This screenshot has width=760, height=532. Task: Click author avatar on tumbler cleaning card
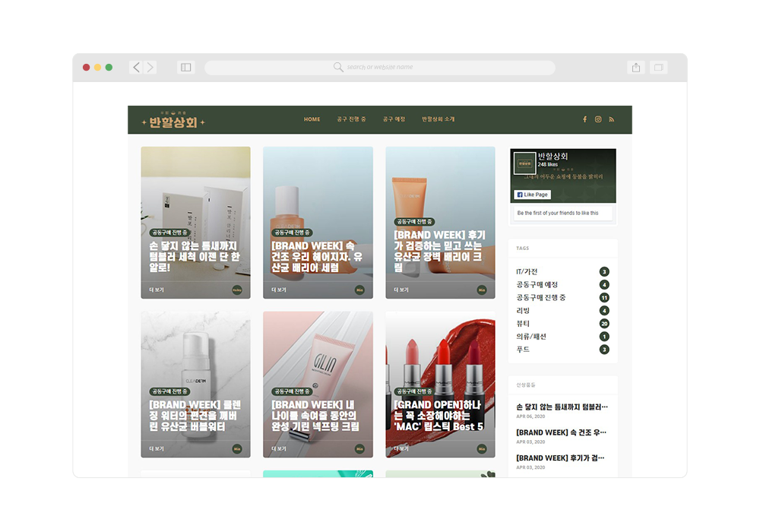tap(237, 290)
